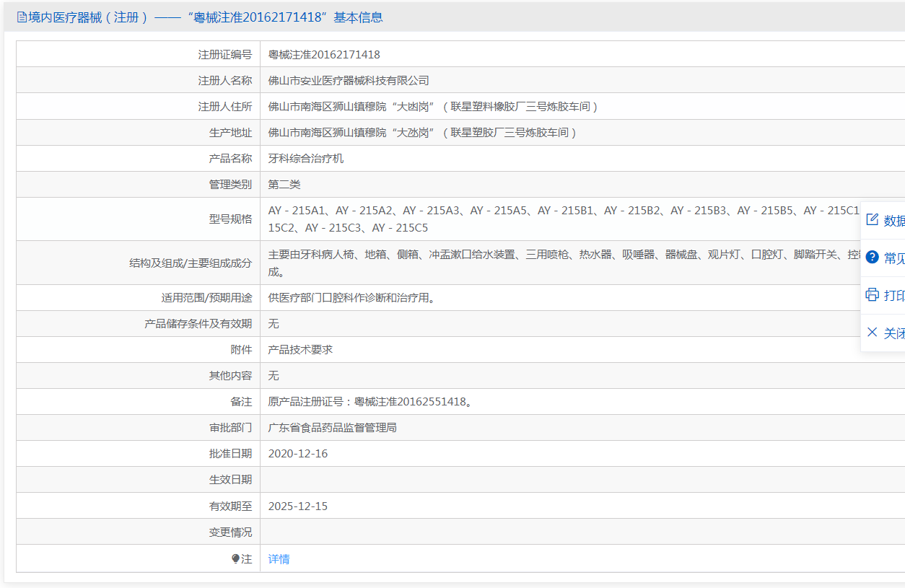Click the 有效期至 label

tap(231, 506)
